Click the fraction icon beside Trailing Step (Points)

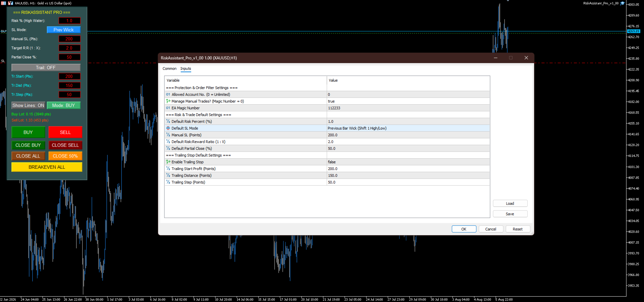point(168,182)
